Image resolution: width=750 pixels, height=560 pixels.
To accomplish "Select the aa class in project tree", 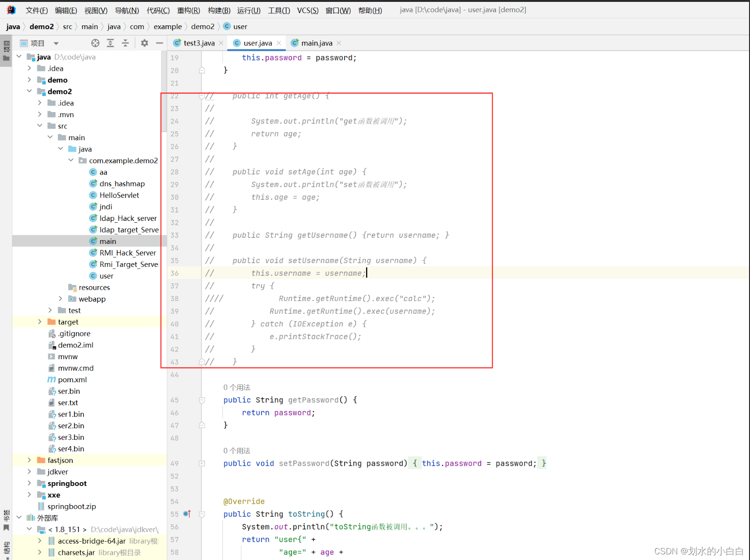I will point(98,172).
